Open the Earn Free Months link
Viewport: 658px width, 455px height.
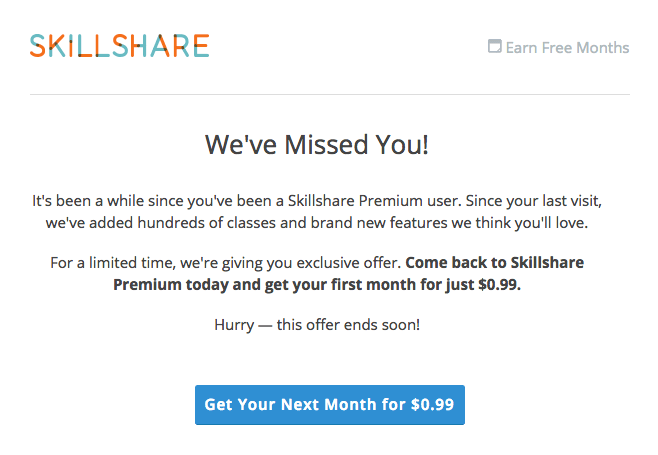(x=559, y=47)
